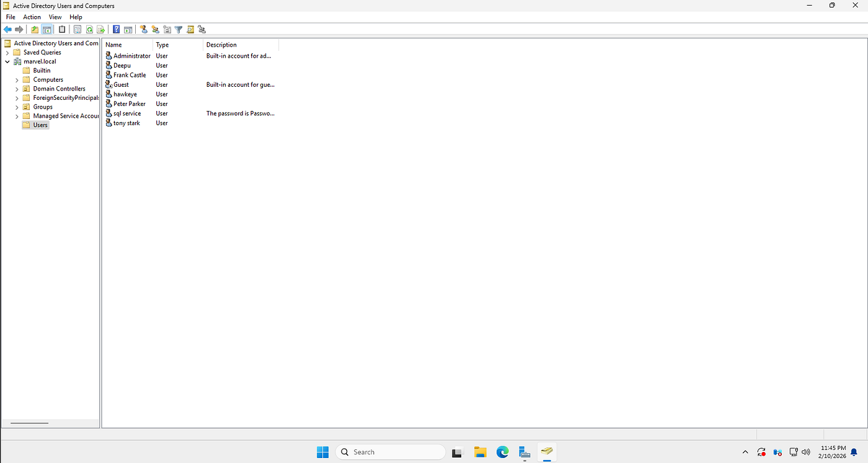This screenshot has width=868, height=463.
Task: Sort by the Type column header
Action: click(x=178, y=45)
